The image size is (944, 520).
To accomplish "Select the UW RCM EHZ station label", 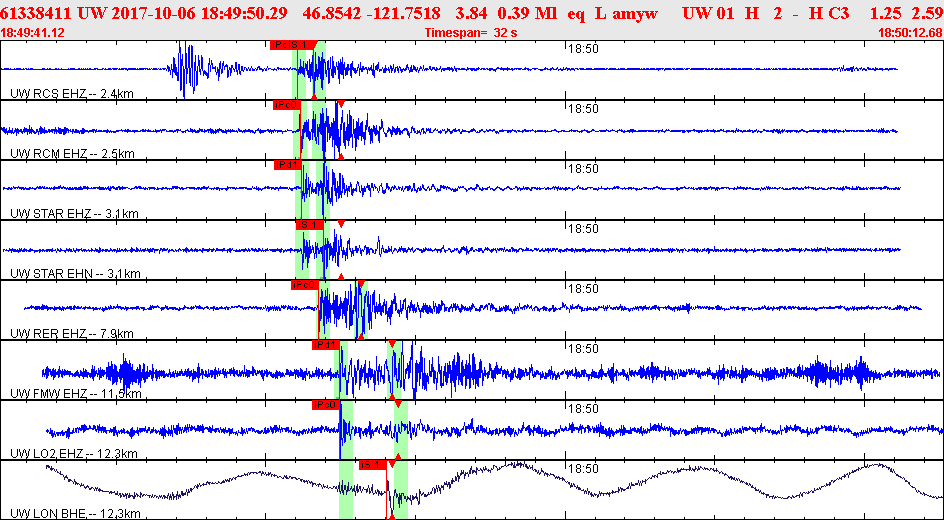I will tap(72, 154).
